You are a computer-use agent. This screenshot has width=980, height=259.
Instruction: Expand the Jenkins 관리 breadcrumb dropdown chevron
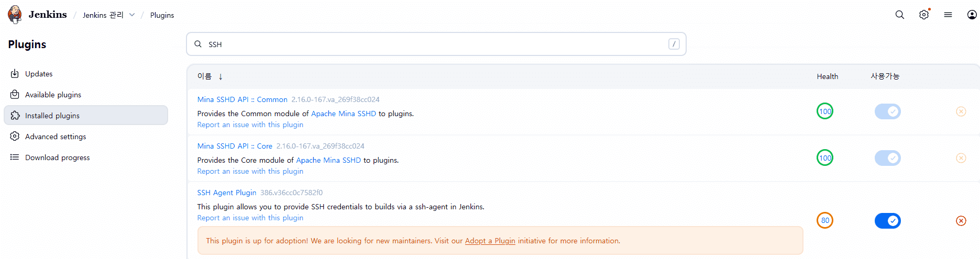(x=132, y=15)
